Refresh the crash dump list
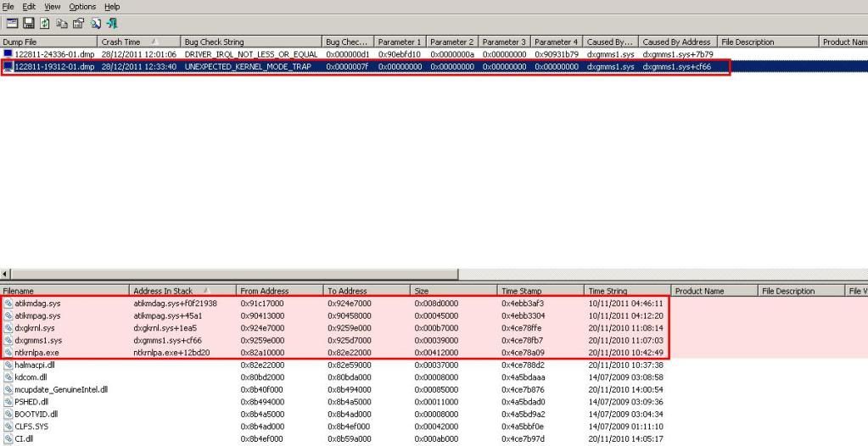The width and height of the screenshot is (868, 446). (43, 24)
